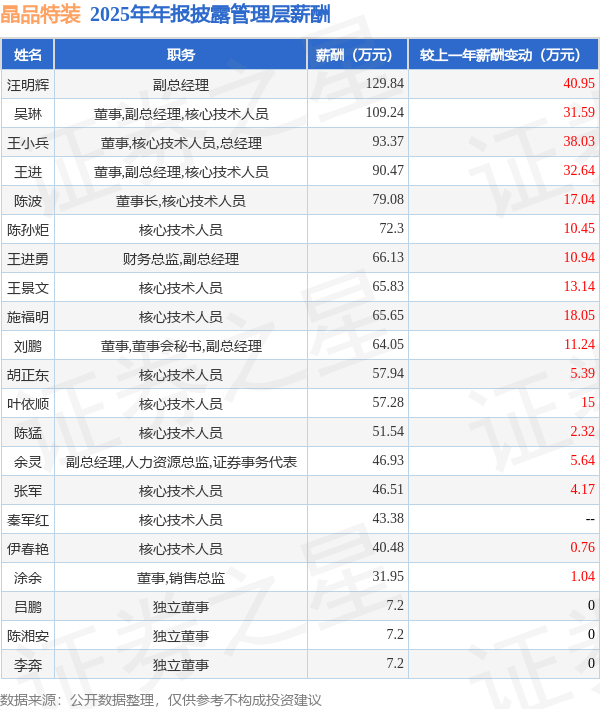
Task: Click the salary value 31.95
Action: (x=387, y=576)
